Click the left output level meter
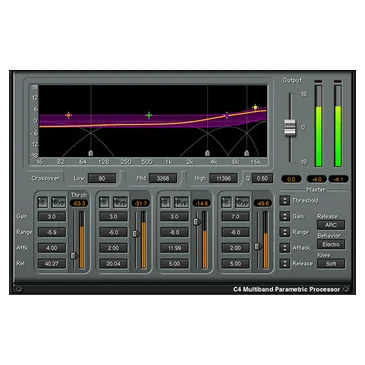The height and width of the screenshot is (365, 365). (x=319, y=126)
